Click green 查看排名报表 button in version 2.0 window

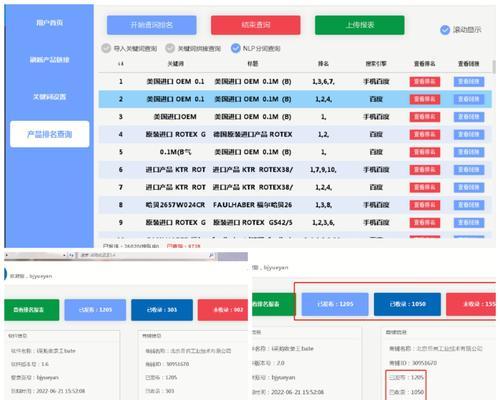(273, 304)
